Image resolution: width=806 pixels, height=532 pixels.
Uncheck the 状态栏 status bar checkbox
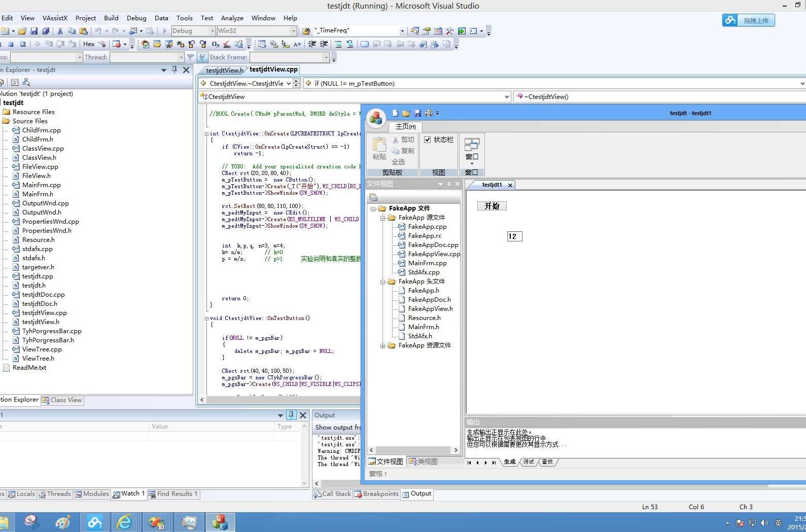[428, 139]
